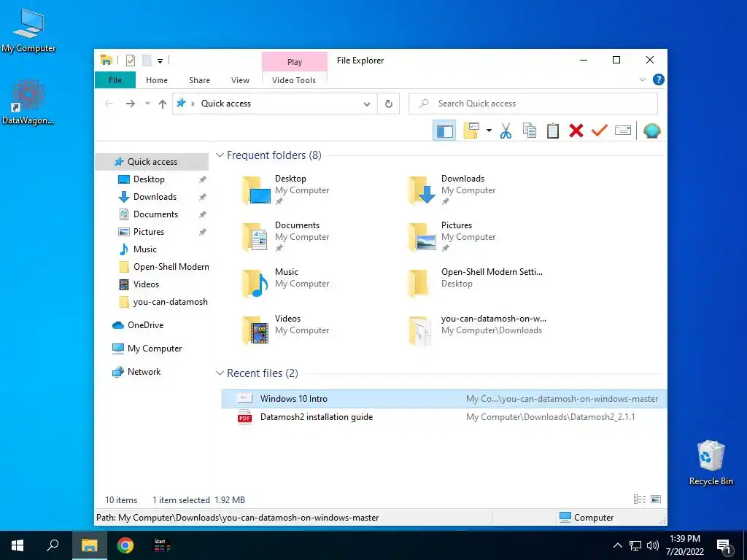Open the taskbar search magnifier
The width and height of the screenshot is (747, 560).
pyautogui.click(x=53, y=545)
